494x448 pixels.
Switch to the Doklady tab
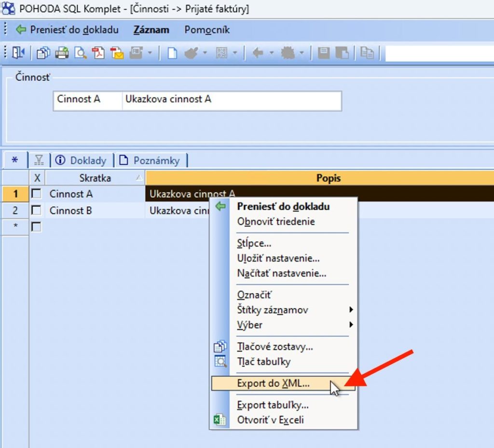(81, 160)
